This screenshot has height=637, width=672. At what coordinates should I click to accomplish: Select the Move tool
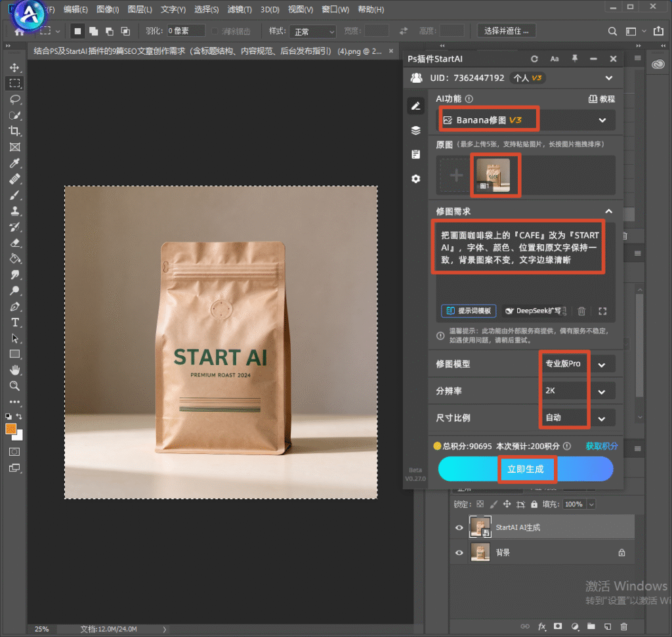click(x=14, y=68)
